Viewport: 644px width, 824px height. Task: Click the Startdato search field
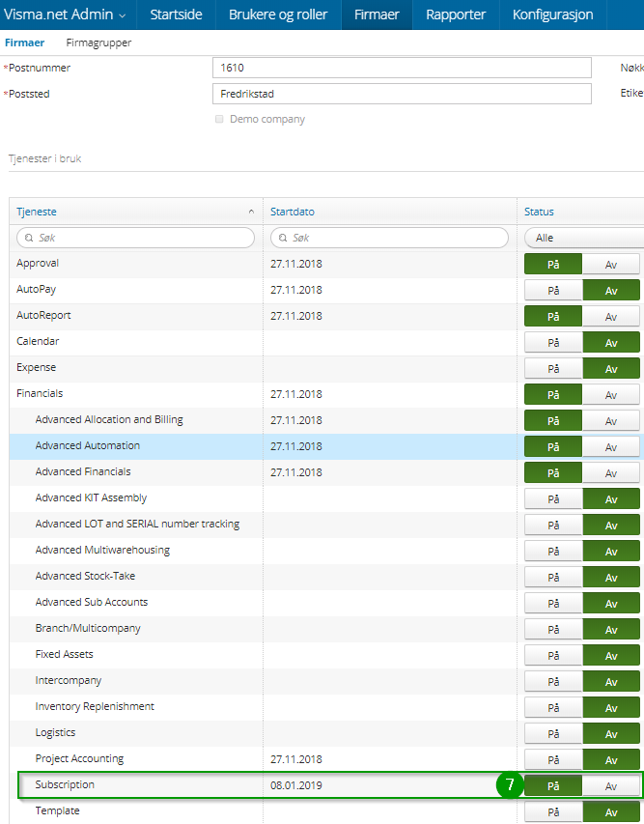pyautogui.click(x=389, y=238)
